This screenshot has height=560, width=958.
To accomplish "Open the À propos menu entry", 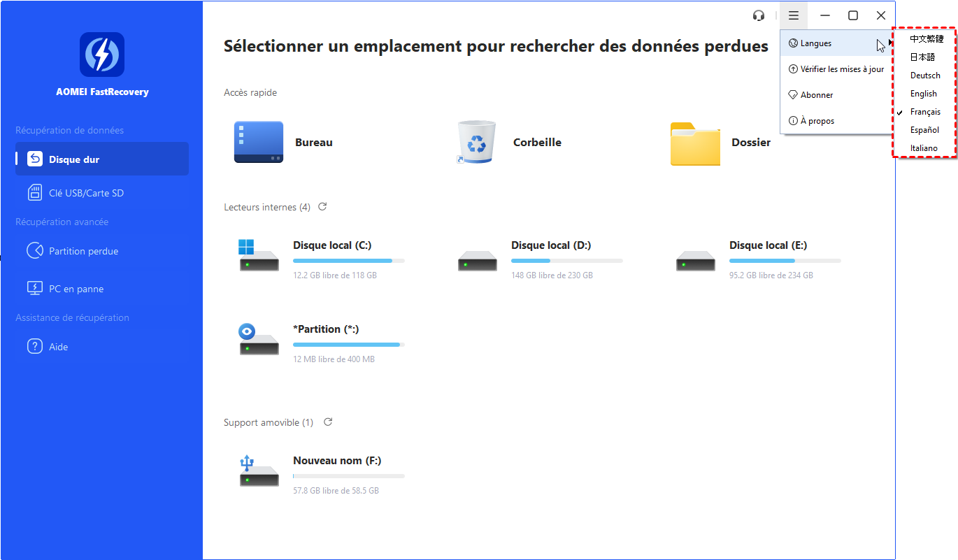I will pyautogui.click(x=817, y=121).
